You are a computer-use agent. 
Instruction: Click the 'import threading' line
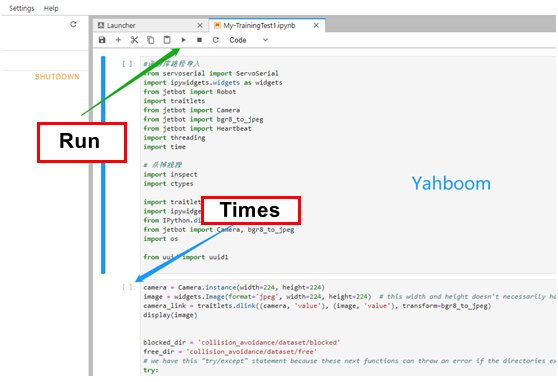pos(174,138)
